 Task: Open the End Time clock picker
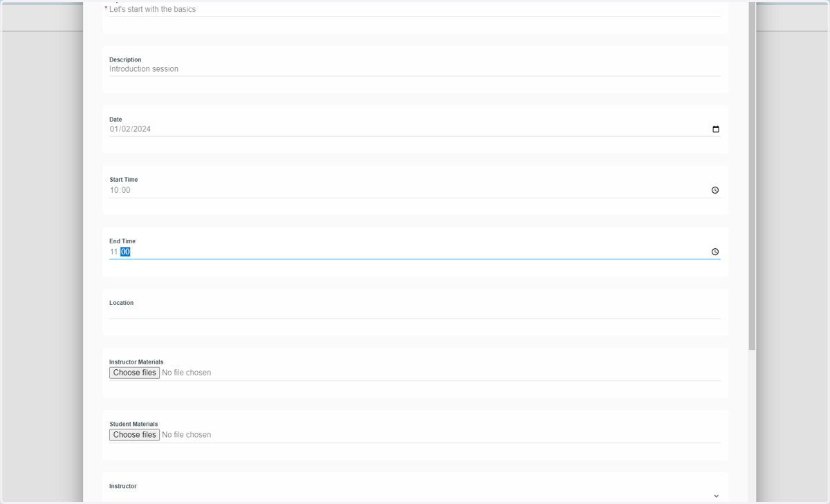click(x=715, y=252)
